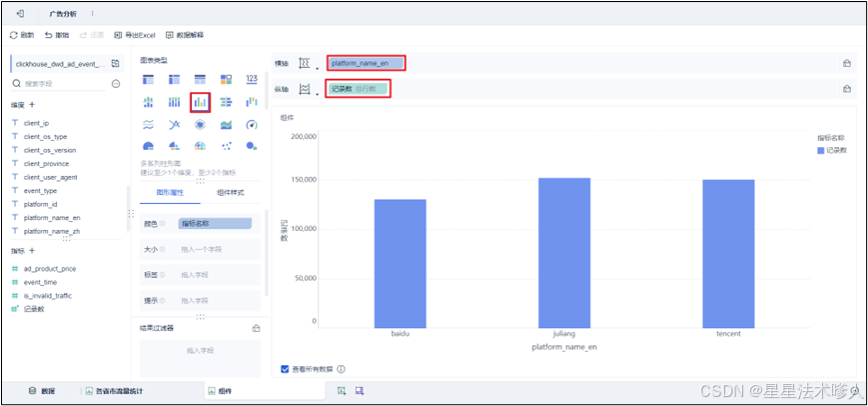
Task: Click the tencent bar in chart
Action: click(x=728, y=254)
